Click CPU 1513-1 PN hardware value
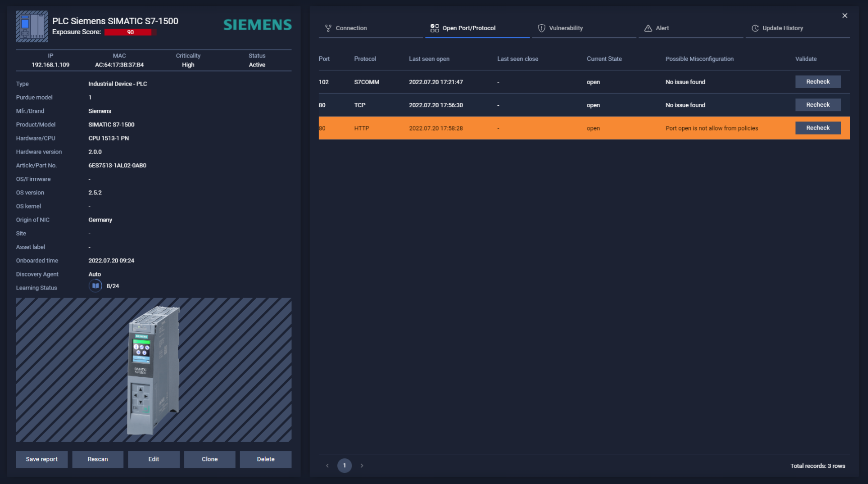The width and height of the screenshot is (868, 484). (x=109, y=138)
